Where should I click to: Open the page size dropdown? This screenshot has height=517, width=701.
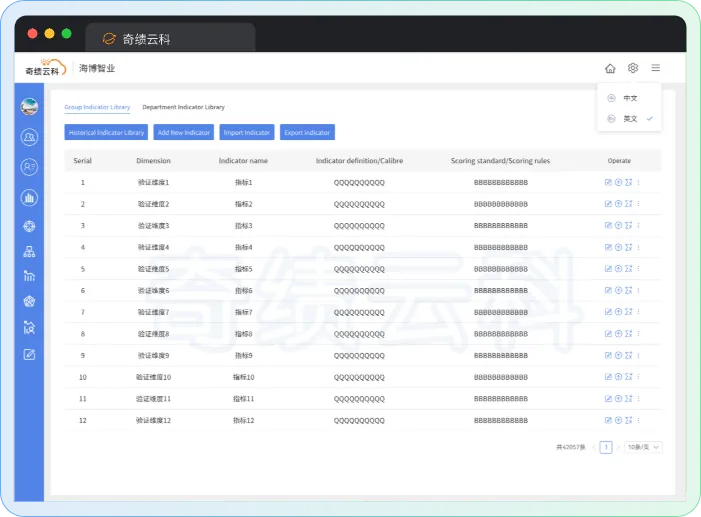(x=643, y=447)
